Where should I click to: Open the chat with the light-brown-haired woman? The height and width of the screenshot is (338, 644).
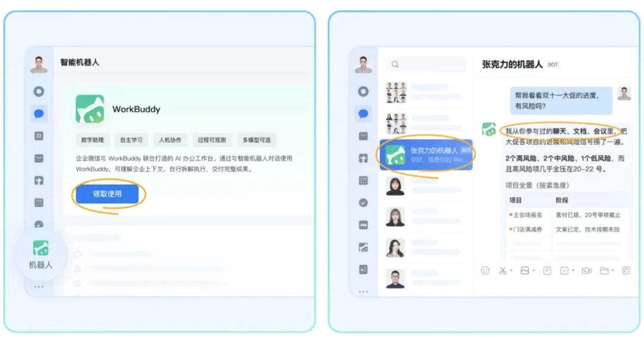[426, 216]
